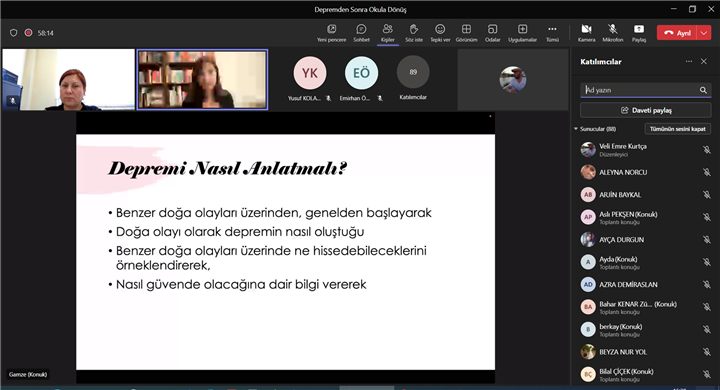
Task: Toggle mic for ALEYNA NORCU
Action: pyautogui.click(x=707, y=172)
